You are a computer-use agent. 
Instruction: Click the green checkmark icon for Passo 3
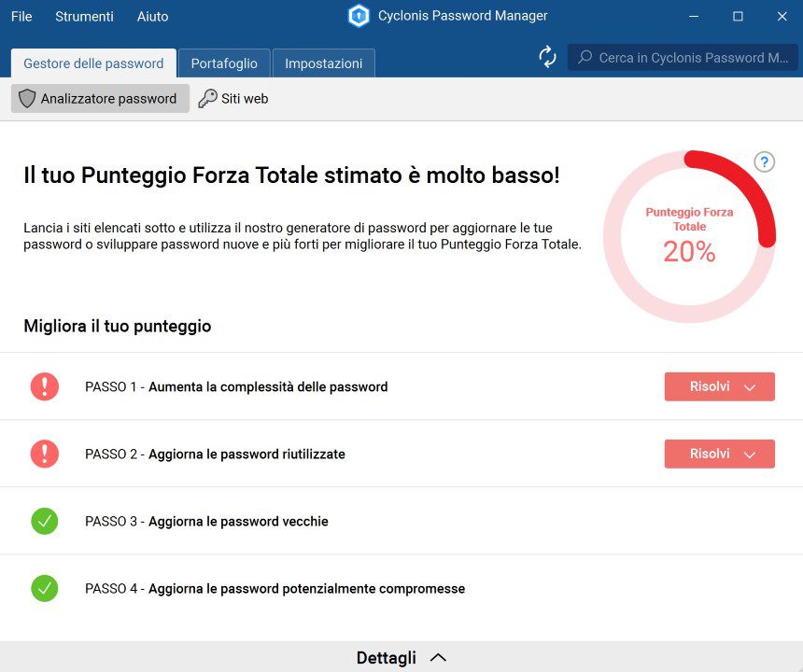pyautogui.click(x=45, y=521)
